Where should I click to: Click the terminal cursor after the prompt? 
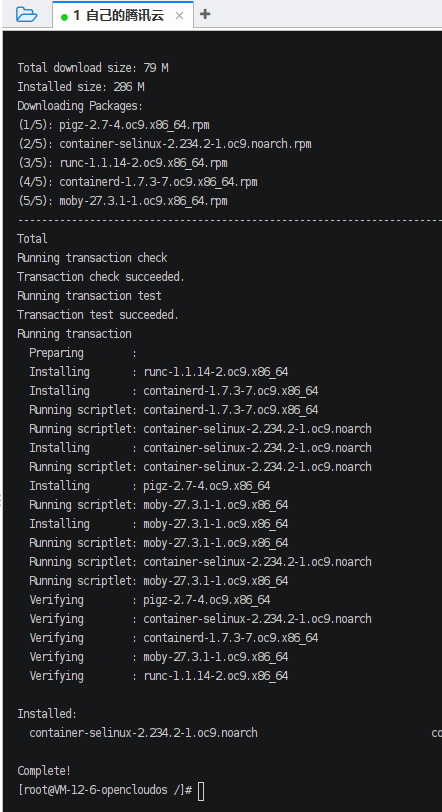(x=201, y=791)
